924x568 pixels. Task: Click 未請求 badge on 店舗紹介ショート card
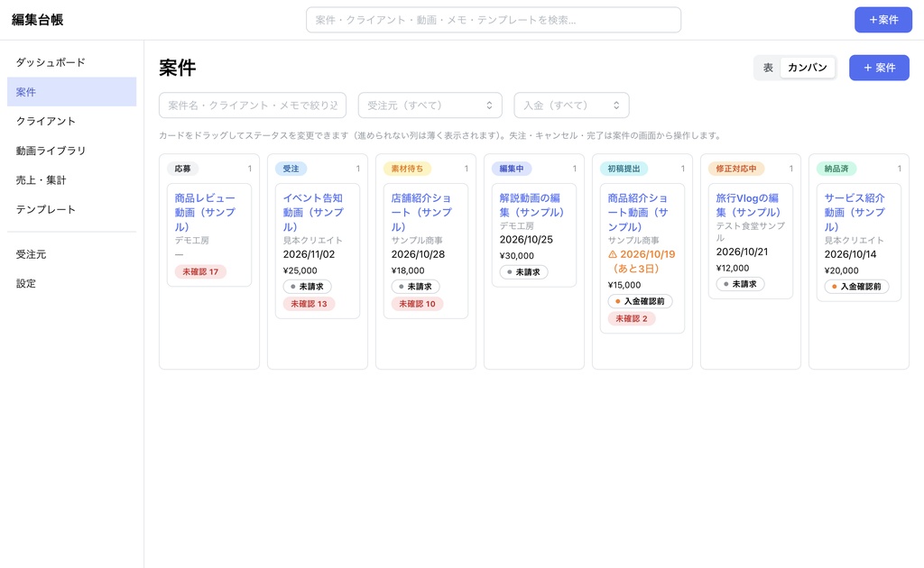point(415,287)
